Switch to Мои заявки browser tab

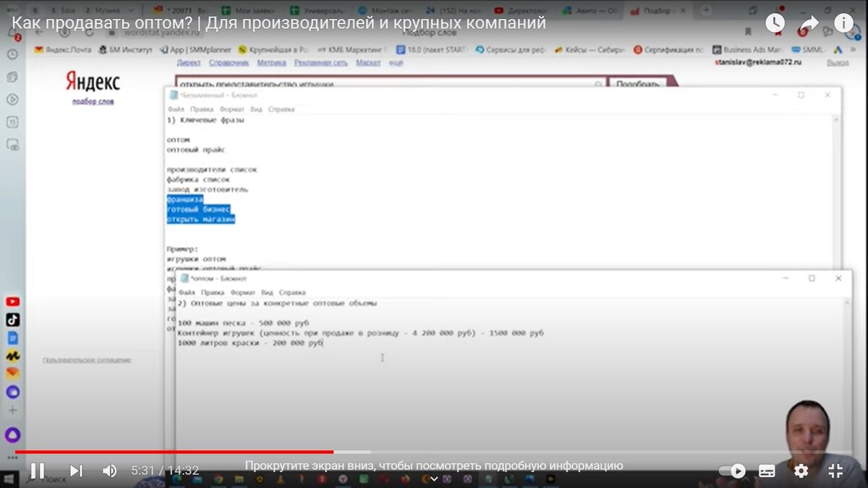(248, 10)
